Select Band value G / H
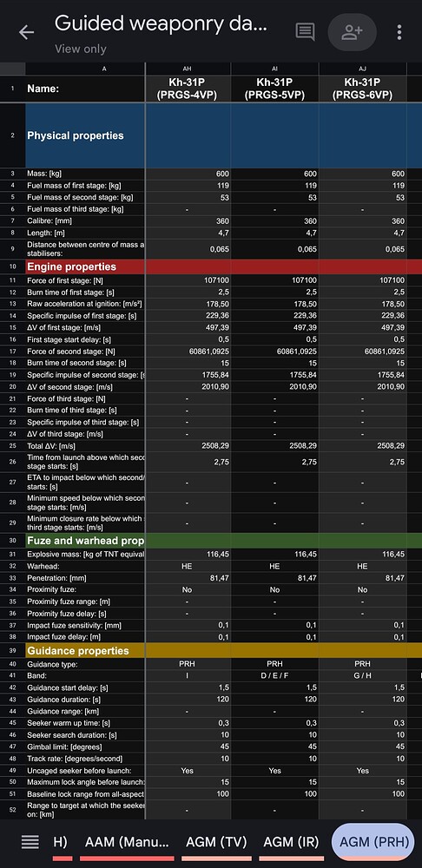 (362, 676)
